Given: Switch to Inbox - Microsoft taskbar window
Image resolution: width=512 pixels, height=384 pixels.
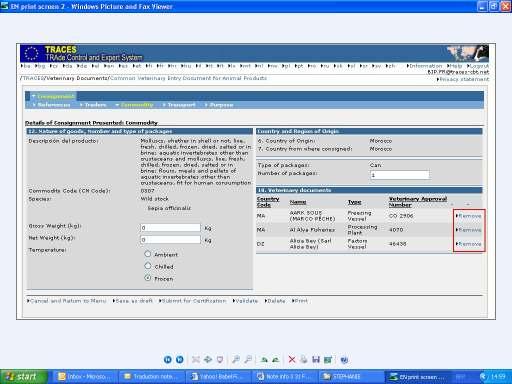Looking at the screenshot, I should [85, 377].
